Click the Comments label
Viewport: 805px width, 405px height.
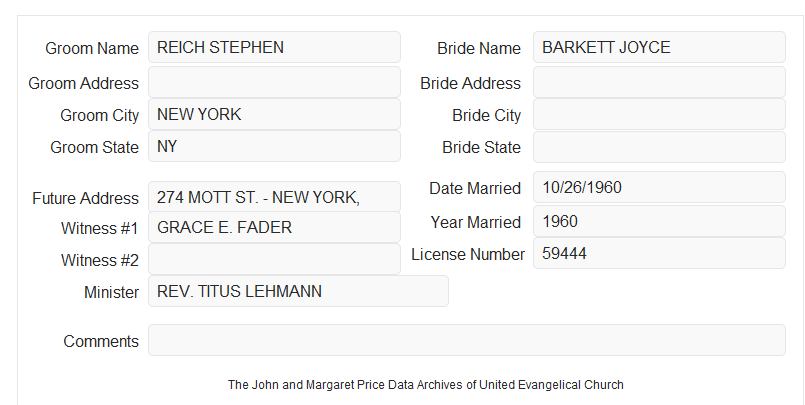[x=101, y=341]
